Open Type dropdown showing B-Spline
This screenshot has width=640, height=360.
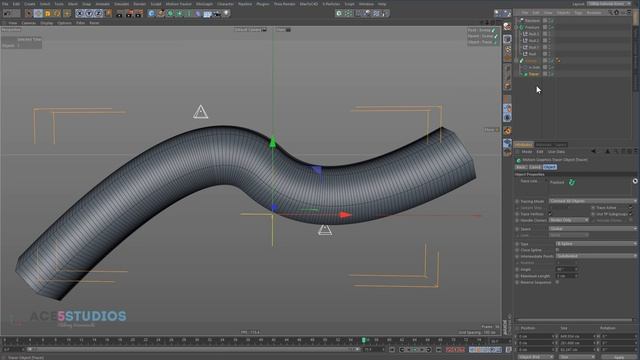tap(597, 244)
